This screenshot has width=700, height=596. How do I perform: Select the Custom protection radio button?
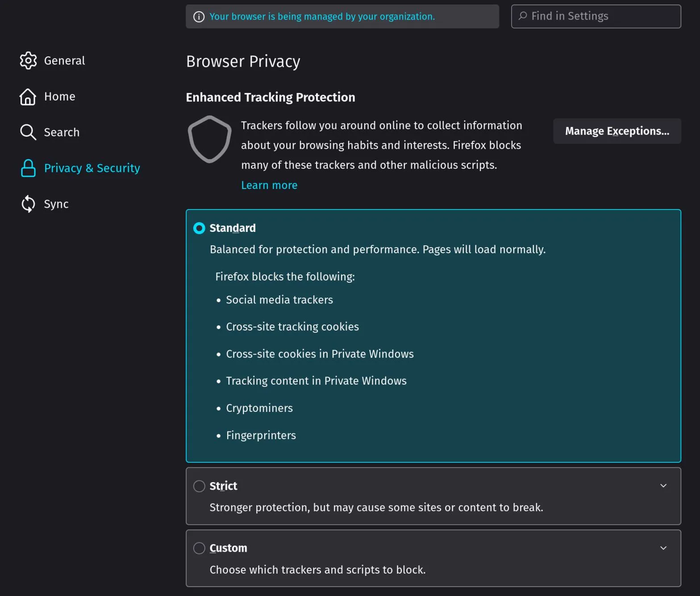(199, 548)
